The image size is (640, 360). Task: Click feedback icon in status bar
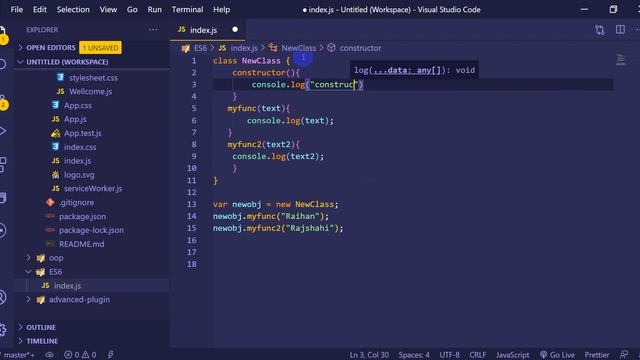point(624,355)
